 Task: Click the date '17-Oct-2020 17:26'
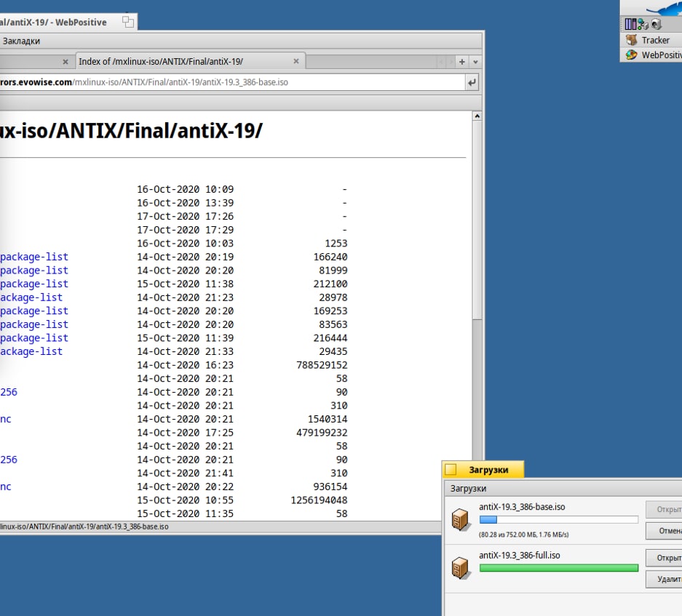186,217
